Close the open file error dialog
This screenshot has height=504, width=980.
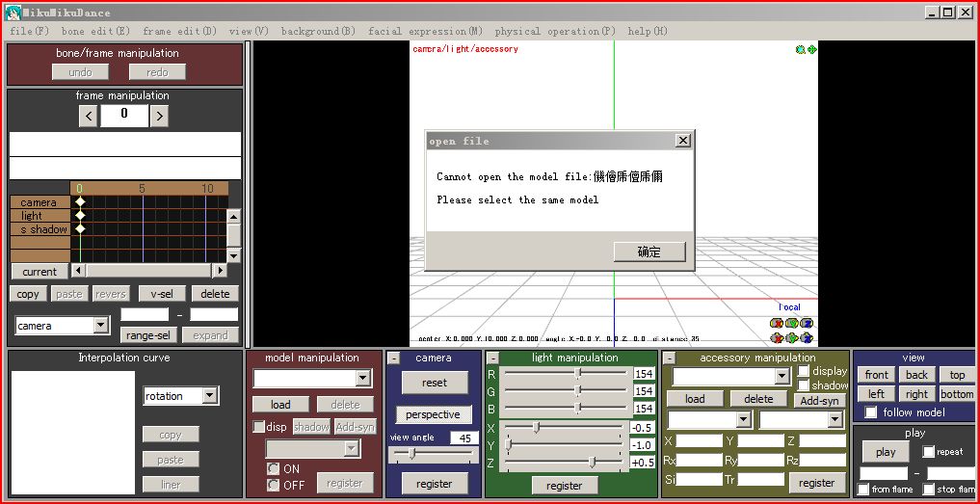[683, 141]
